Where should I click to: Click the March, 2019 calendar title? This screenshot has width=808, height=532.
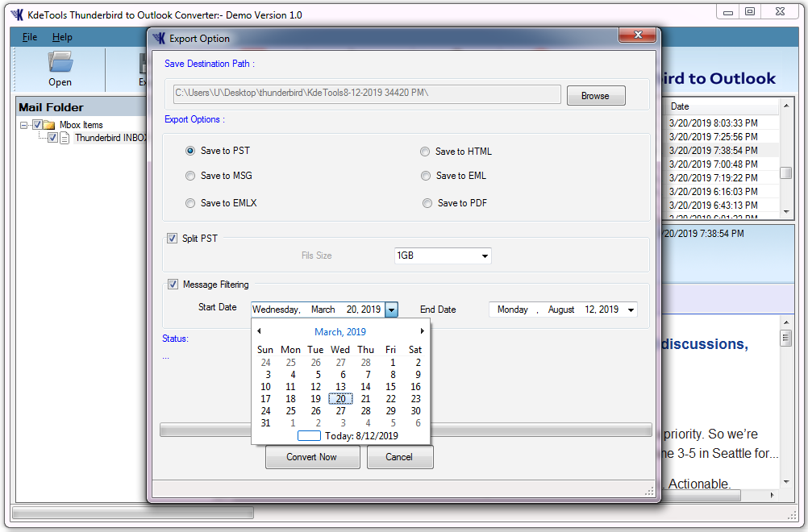point(340,331)
